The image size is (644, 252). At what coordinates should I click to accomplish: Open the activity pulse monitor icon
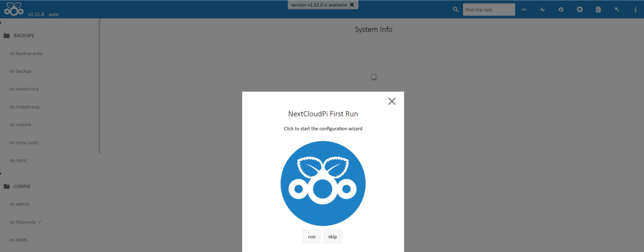pos(542,10)
